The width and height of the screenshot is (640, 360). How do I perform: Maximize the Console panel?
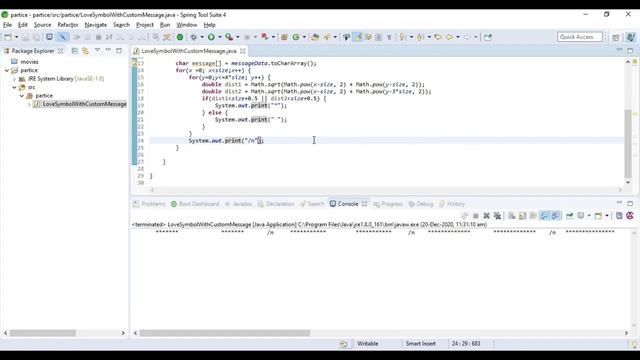click(x=630, y=203)
